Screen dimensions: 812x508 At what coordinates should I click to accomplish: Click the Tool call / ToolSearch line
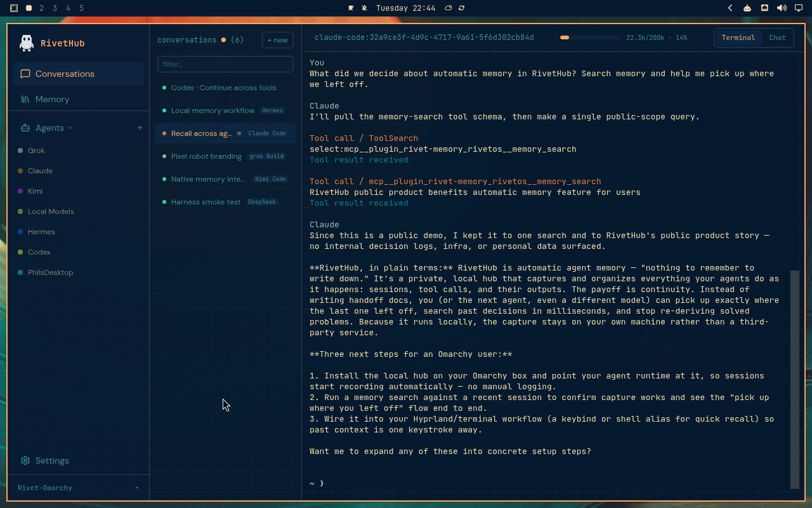click(363, 138)
